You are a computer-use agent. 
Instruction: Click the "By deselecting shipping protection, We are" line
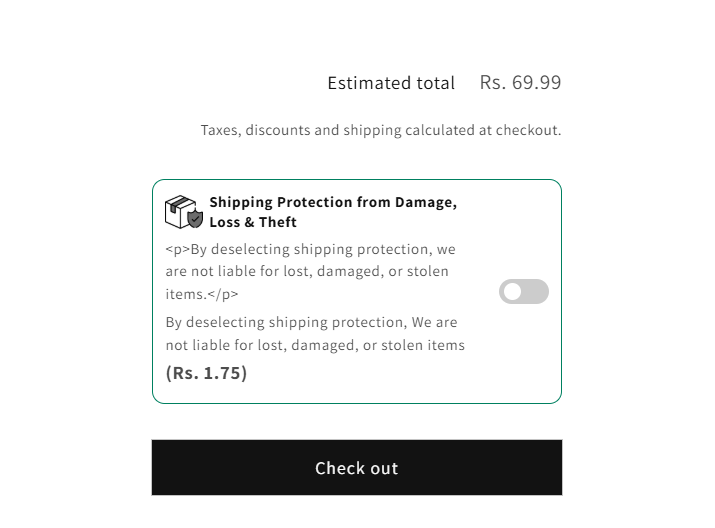(311, 322)
